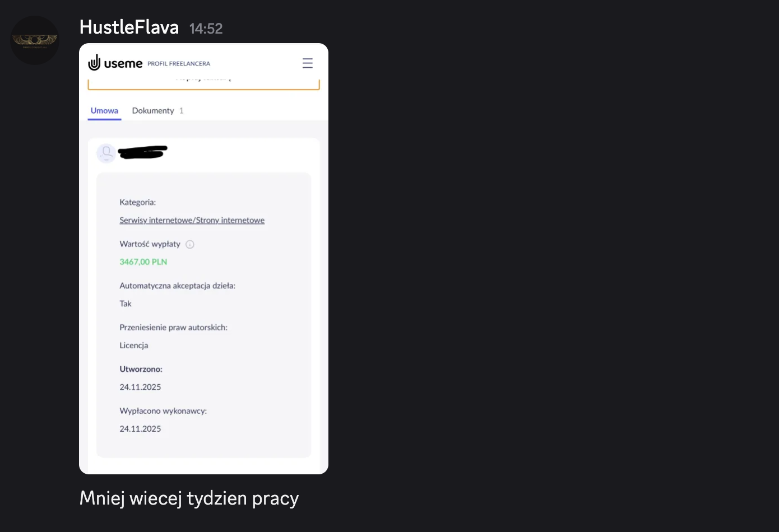
Task: Click the Licencja copyright value
Action: [x=134, y=346]
